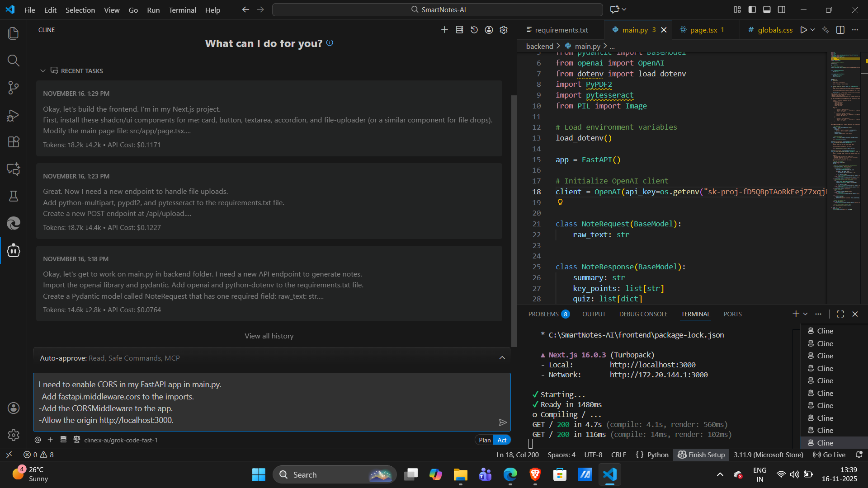The image size is (868, 488).
Task: Click the editor minimap scroll area
Action: pos(844,136)
